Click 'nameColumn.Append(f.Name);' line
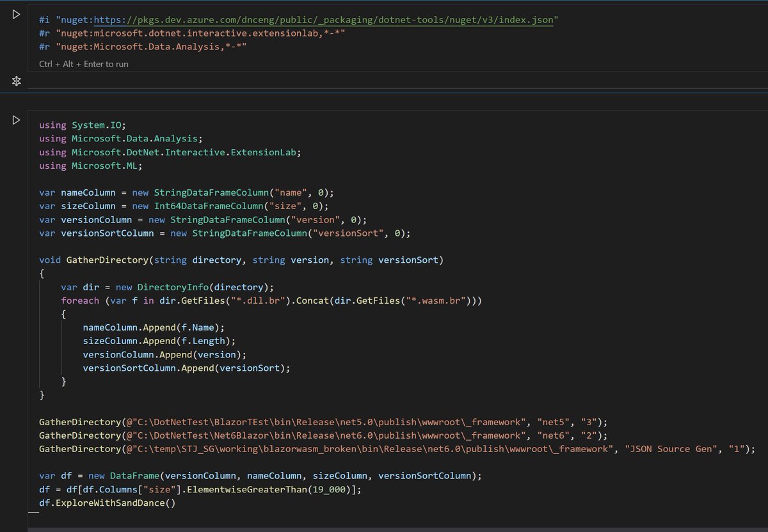 pyautogui.click(x=154, y=327)
